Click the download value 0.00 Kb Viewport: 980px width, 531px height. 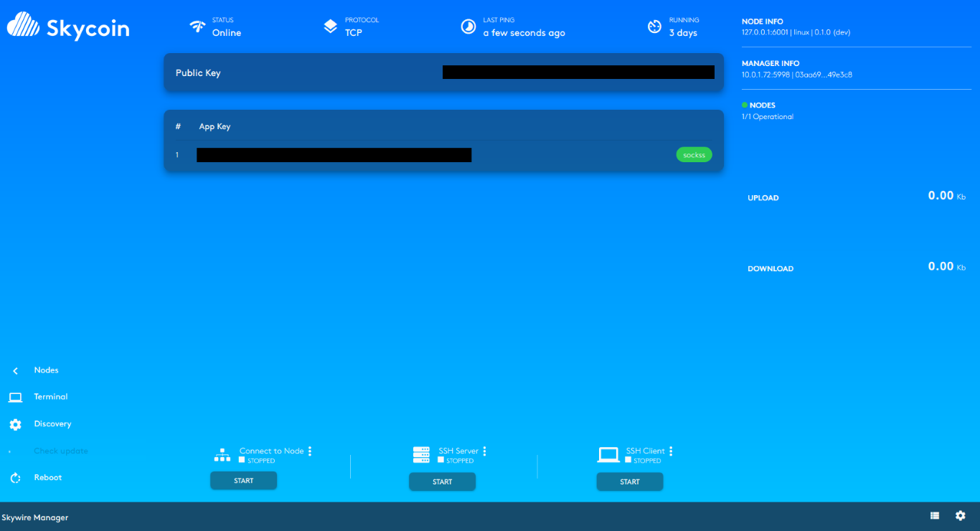pos(947,266)
